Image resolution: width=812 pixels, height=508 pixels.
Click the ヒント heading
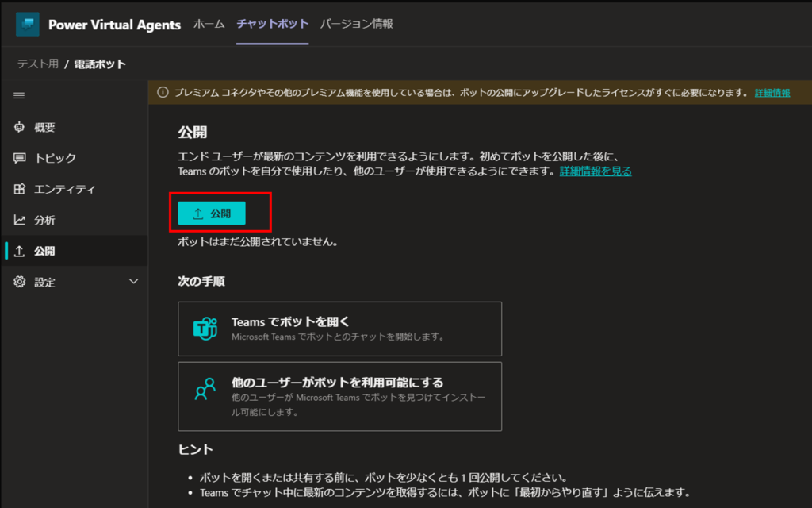(x=196, y=449)
